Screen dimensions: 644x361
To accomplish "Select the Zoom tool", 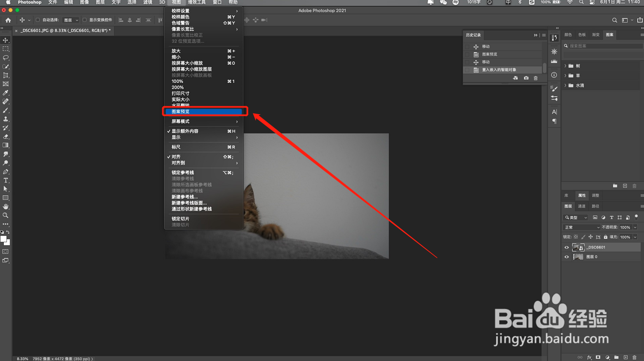I will click(5, 215).
